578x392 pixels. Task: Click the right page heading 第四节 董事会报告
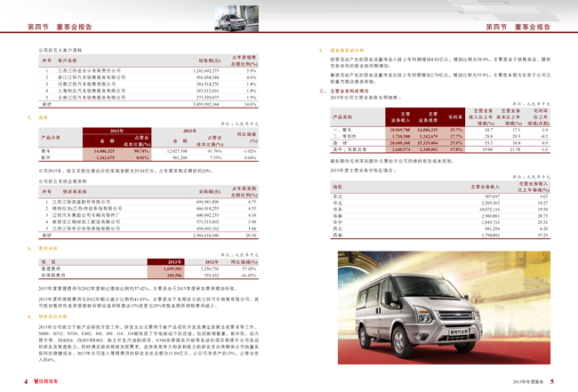(518, 27)
